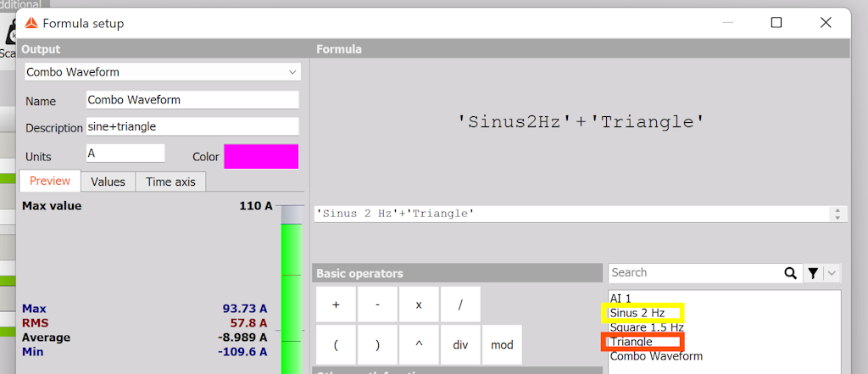Insert the mod operator
This screenshot has width=868, height=374.
pyautogui.click(x=502, y=344)
